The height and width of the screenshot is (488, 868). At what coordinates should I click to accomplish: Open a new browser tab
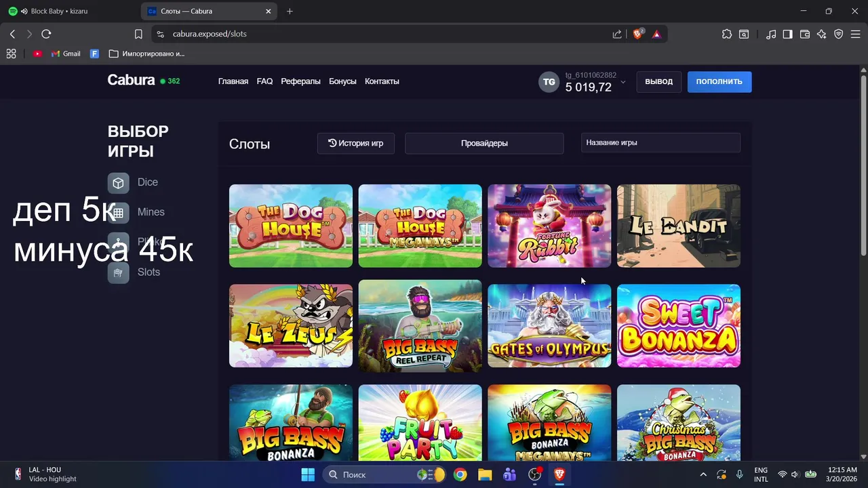tap(290, 11)
